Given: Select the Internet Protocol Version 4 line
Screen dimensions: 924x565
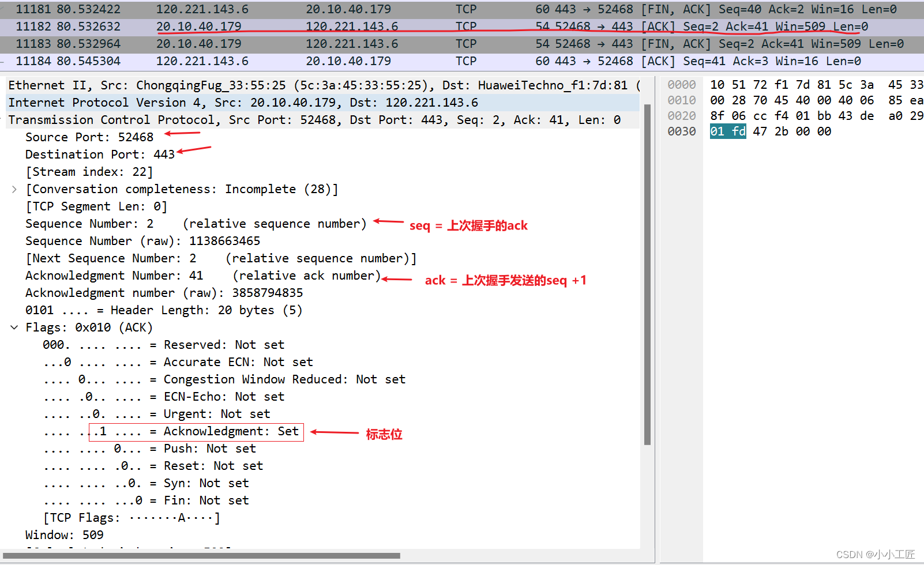Looking at the screenshot, I should click(x=323, y=103).
